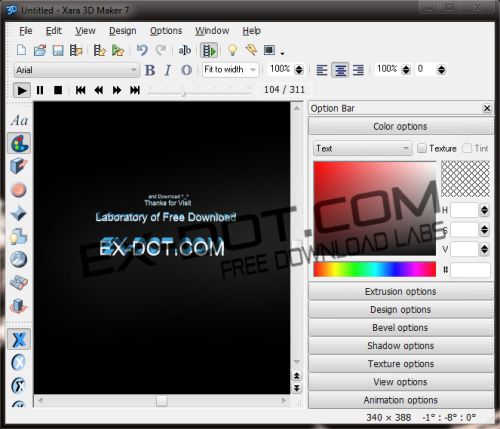Toggle the Italic I button
The height and width of the screenshot is (429, 500).
click(x=168, y=70)
